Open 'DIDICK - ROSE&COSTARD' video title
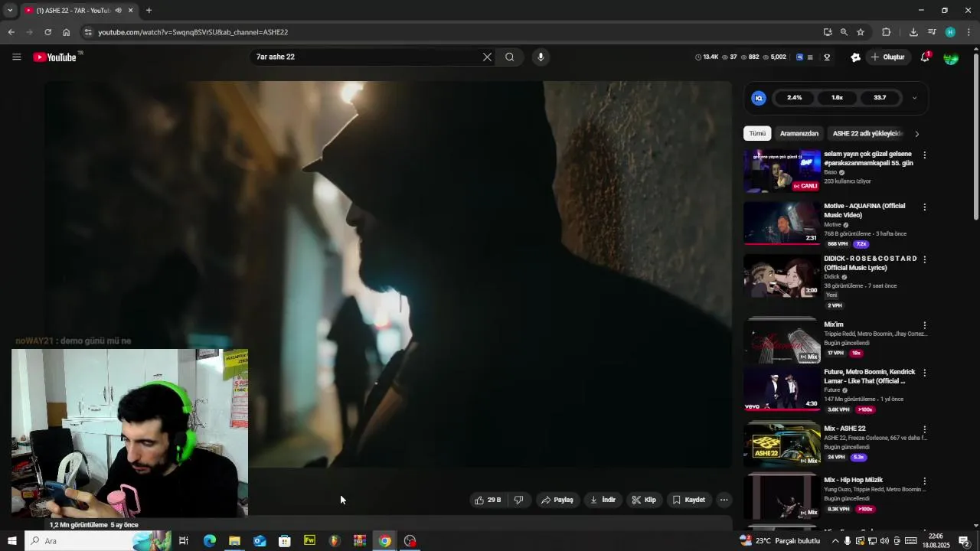 pyautogui.click(x=871, y=263)
